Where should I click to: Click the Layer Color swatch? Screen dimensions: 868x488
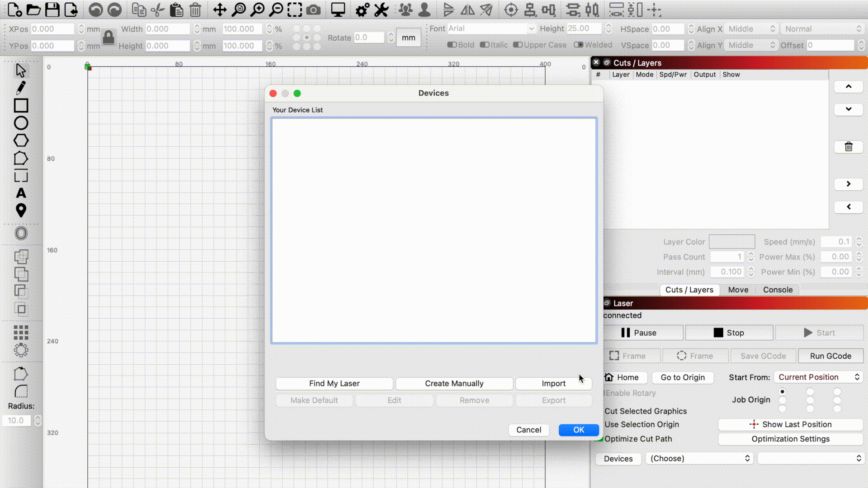732,242
